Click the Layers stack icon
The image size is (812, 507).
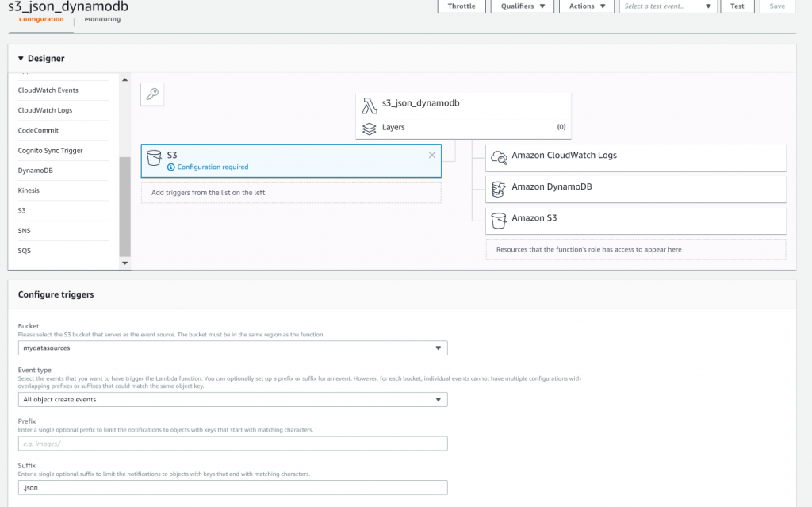pos(370,129)
